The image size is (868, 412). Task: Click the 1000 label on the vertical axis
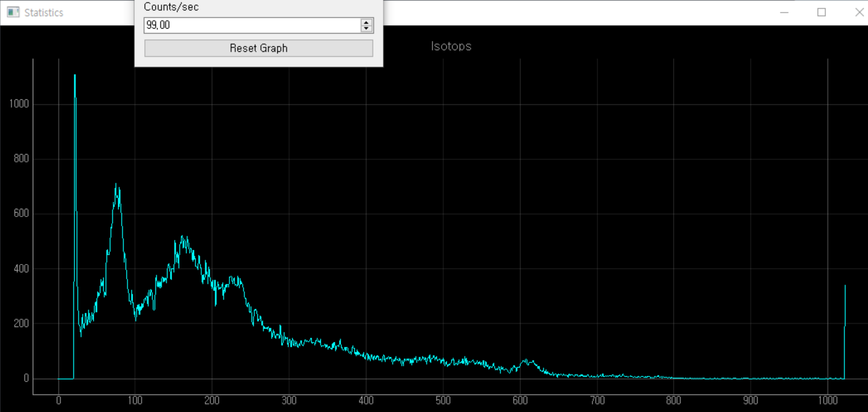19,104
